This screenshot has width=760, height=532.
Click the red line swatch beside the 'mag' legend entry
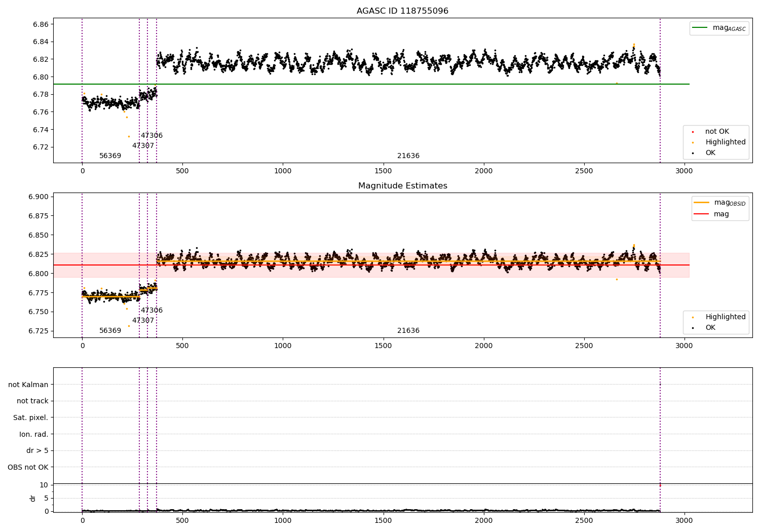point(702,214)
